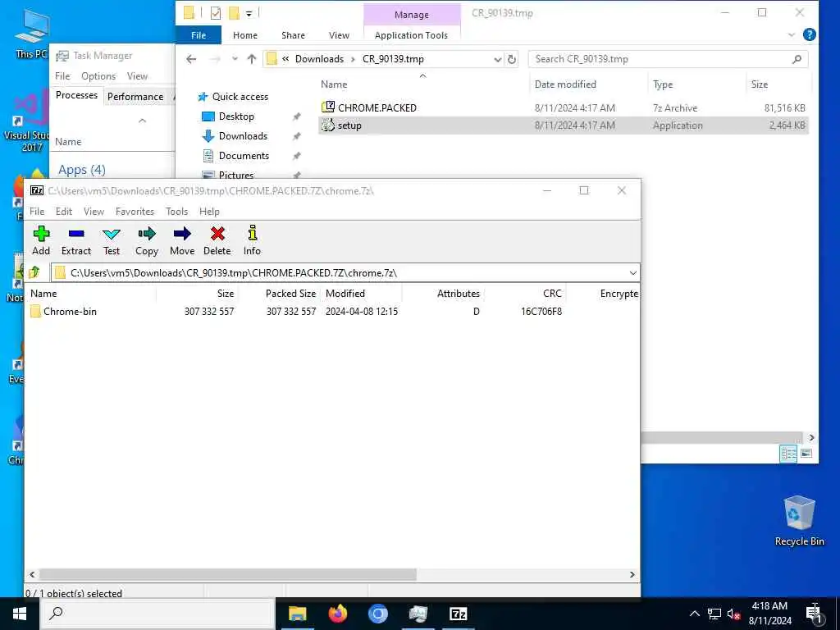The image size is (840, 630).
Task: Open View tab in File Explorer
Action: coord(339,35)
